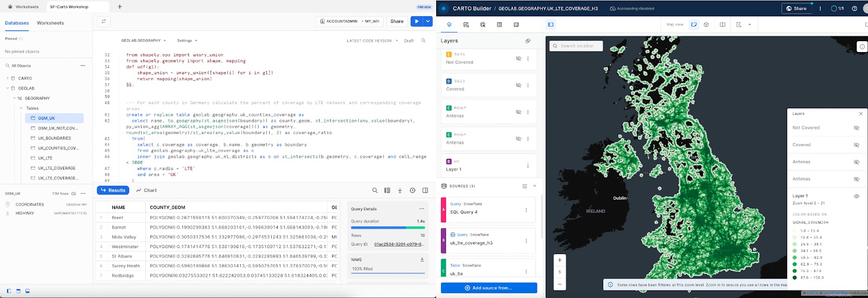Click the Share button in CARTO Builder
Image resolution: width=868 pixels, height=298 pixels.
tap(796, 9)
